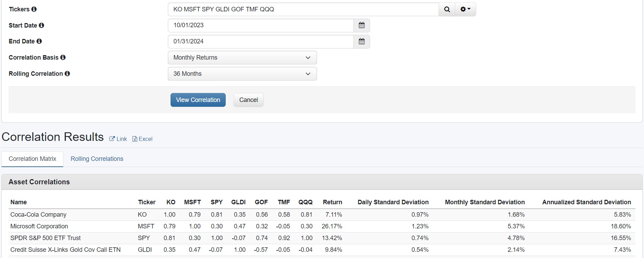Click the 18.60% annualized deviation value
The height and width of the screenshot is (258, 644).
click(x=621, y=226)
